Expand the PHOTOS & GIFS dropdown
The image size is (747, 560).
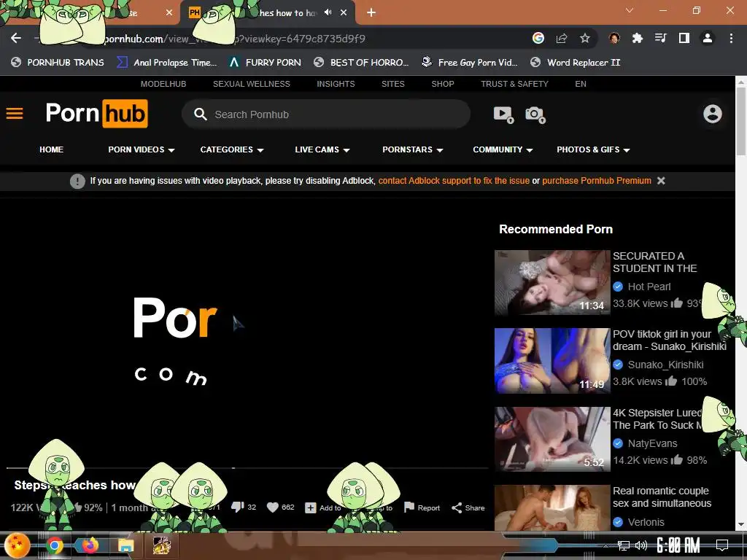(593, 149)
